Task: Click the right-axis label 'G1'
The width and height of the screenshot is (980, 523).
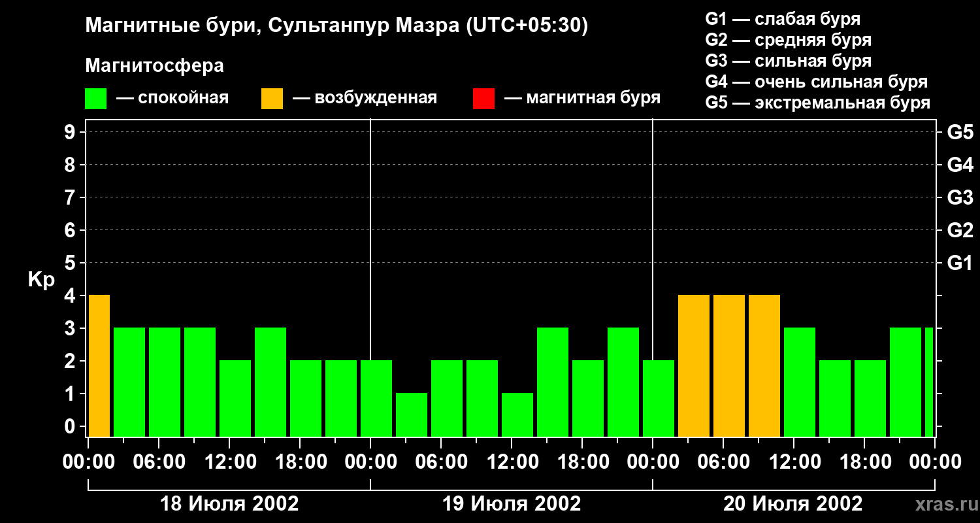Action: tap(960, 263)
